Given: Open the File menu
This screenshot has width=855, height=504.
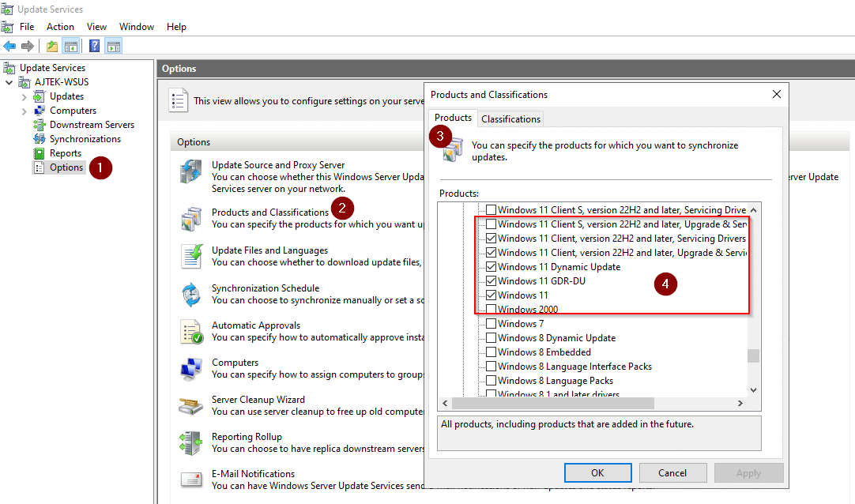Looking at the screenshot, I should coord(27,27).
